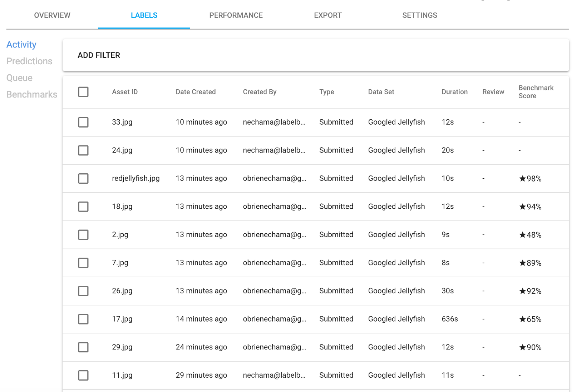Open Benchmarks in the sidebar
The height and width of the screenshot is (392, 572).
click(x=32, y=94)
